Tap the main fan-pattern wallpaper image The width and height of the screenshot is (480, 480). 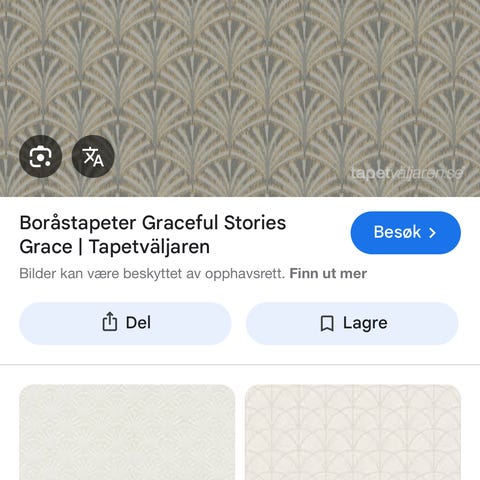[x=240, y=98]
